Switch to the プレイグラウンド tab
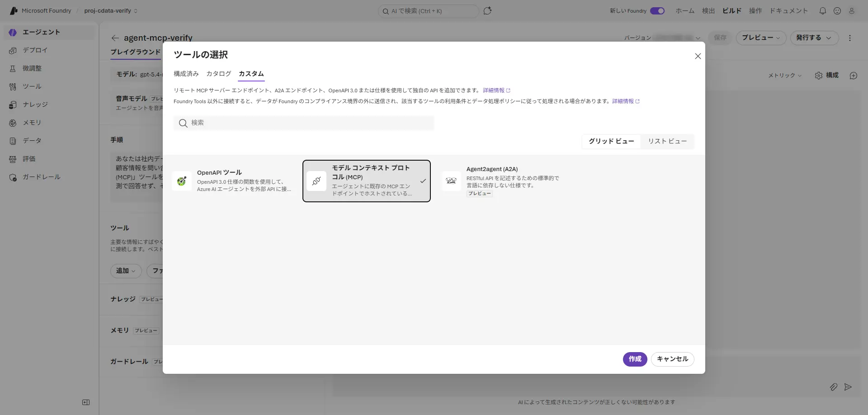This screenshot has height=415, width=868. 136,52
